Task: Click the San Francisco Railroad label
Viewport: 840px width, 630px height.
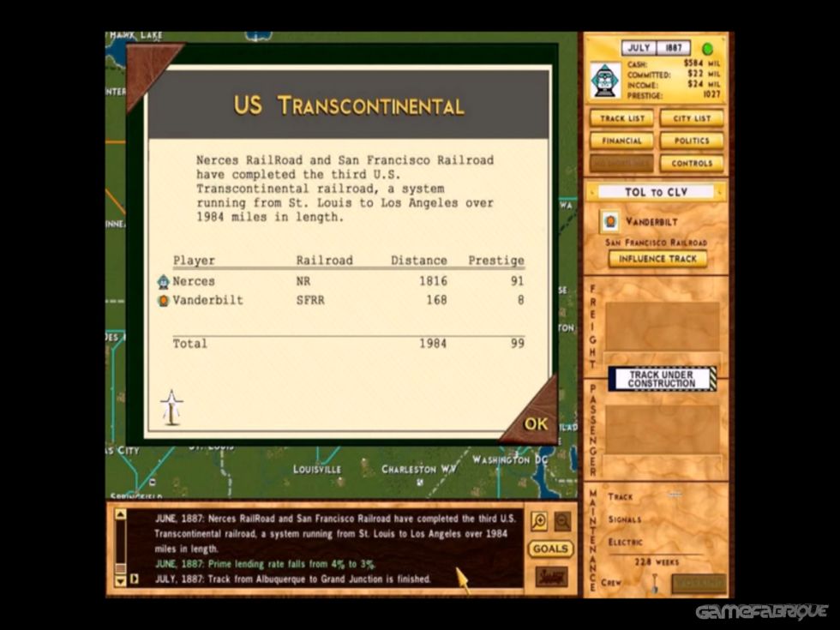Action: (657, 242)
